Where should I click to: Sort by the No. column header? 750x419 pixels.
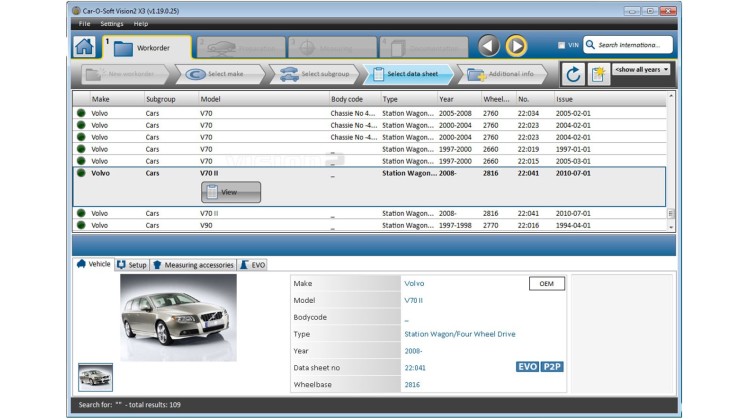pyautogui.click(x=523, y=99)
